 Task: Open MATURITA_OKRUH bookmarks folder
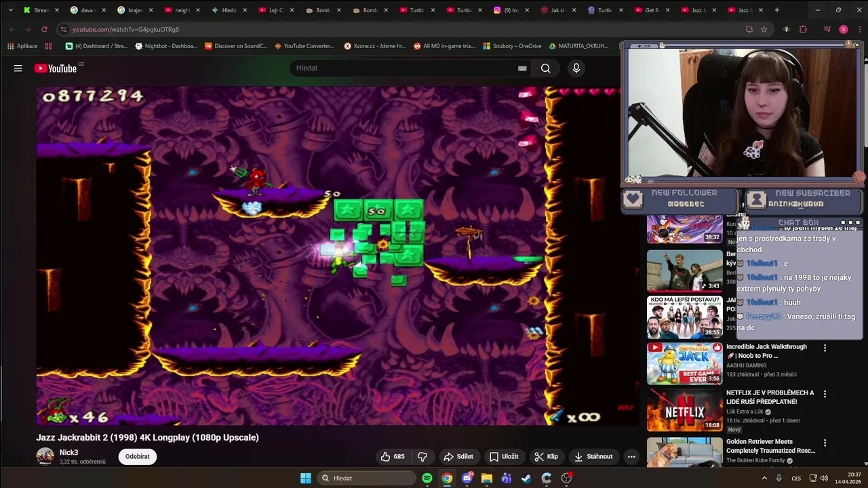pos(578,46)
